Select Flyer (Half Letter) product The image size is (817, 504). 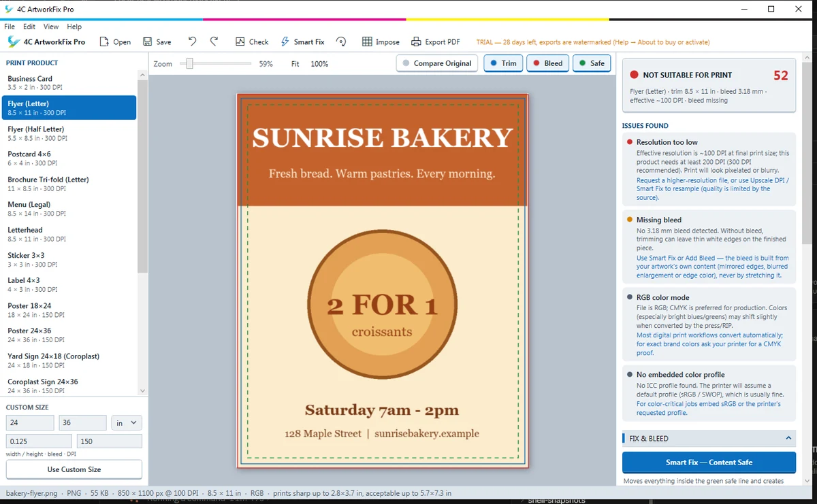point(69,133)
